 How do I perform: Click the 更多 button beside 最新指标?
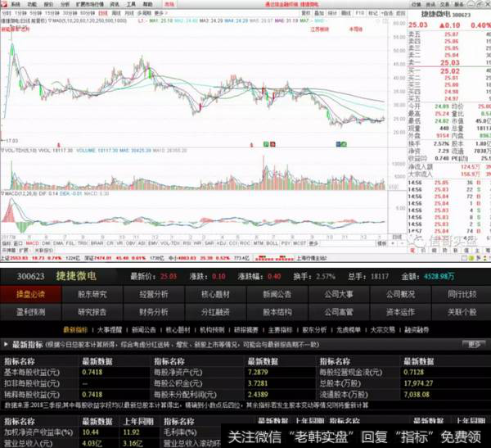pyautogui.click(x=474, y=345)
